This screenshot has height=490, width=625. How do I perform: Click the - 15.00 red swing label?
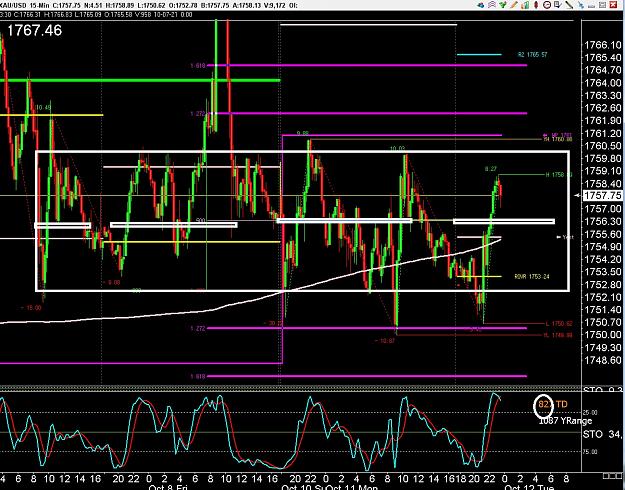[x=31, y=308]
